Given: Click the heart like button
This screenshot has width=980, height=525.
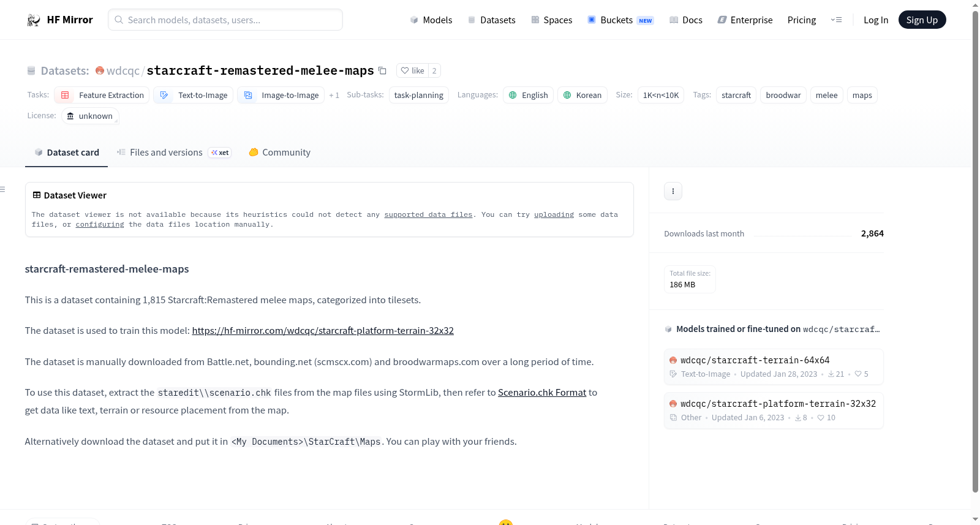Looking at the screenshot, I should point(412,70).
